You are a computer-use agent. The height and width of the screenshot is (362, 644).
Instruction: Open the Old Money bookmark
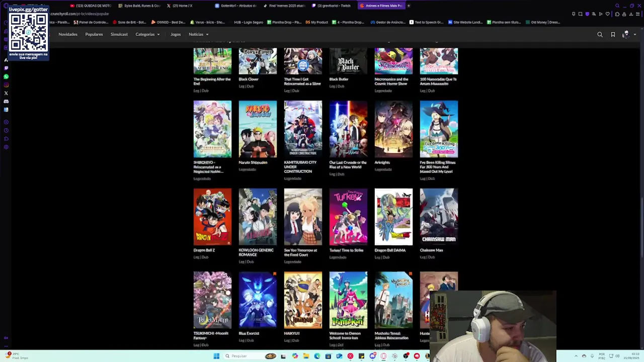[x=543, y=22]
